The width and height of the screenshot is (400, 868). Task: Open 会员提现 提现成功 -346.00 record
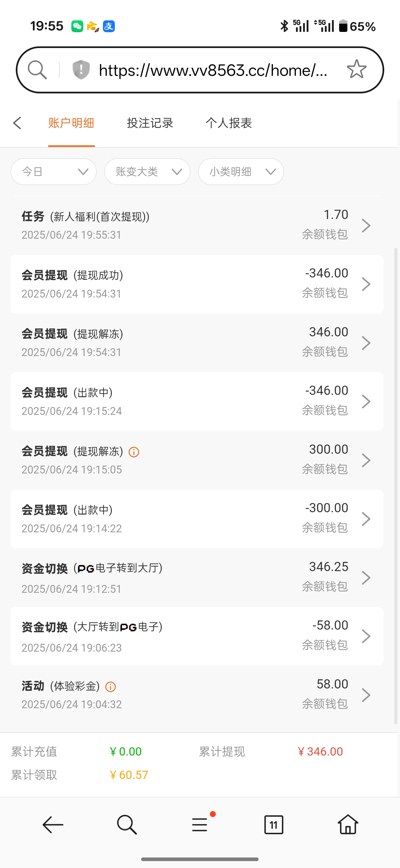197,284
